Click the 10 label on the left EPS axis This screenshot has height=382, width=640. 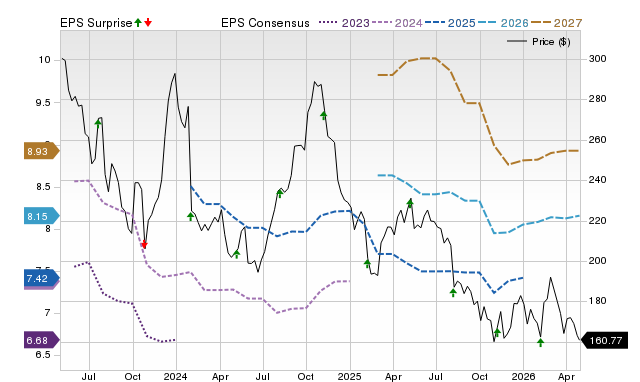[44, 60]
